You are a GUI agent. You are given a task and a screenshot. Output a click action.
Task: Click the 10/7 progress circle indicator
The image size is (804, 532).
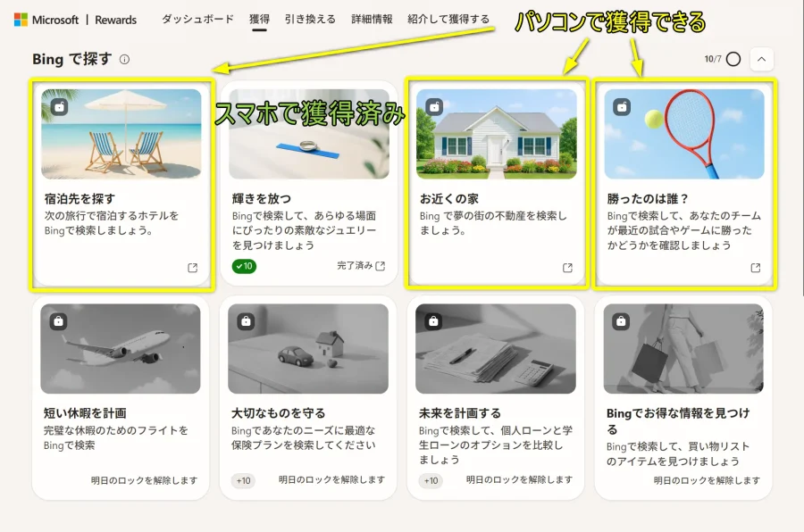click(x=733, y=59)
